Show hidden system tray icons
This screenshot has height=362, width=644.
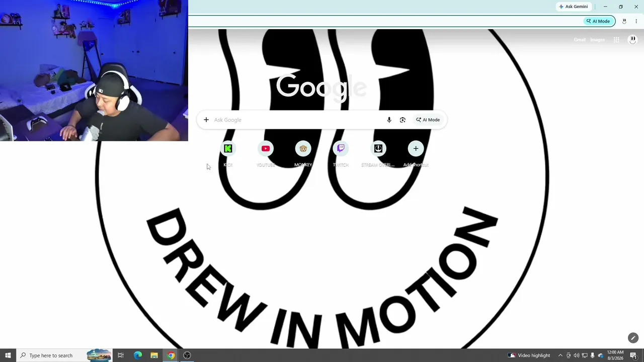point(560,355)
